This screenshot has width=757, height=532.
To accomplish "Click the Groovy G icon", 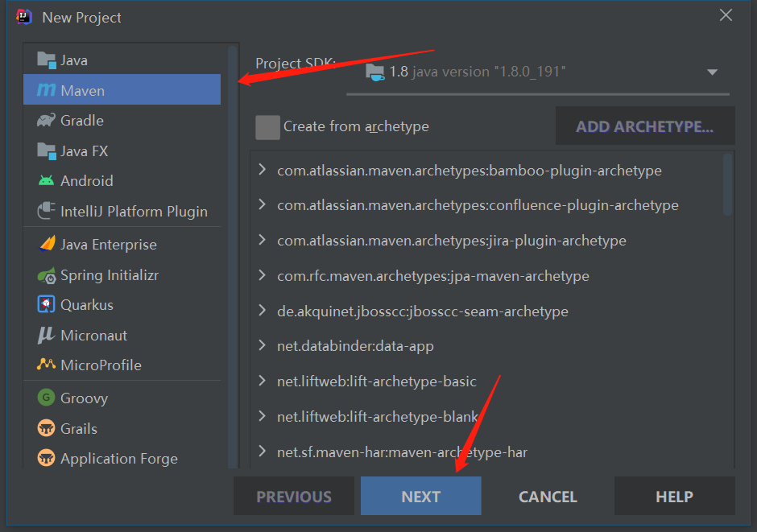I will 47,398.
